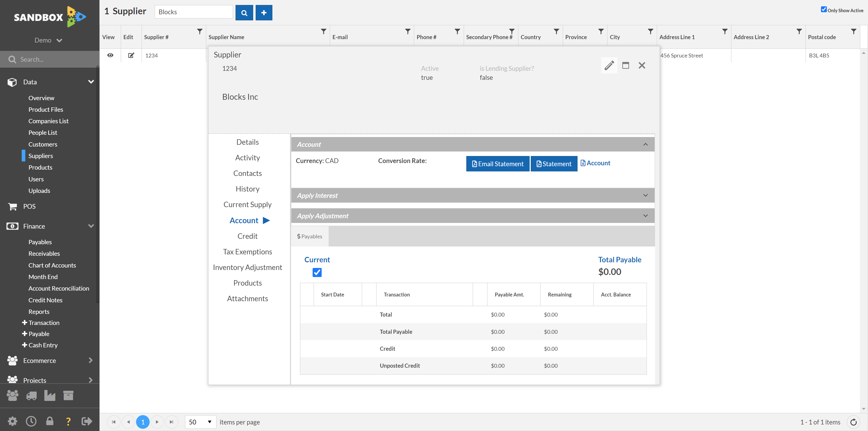Select the Payables tab

coord(309,236)
